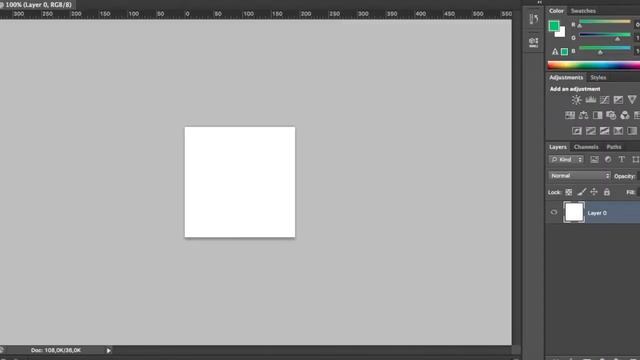Click the Opacity label
This screenshot has width=640, height=360.
tap(624, 176)
